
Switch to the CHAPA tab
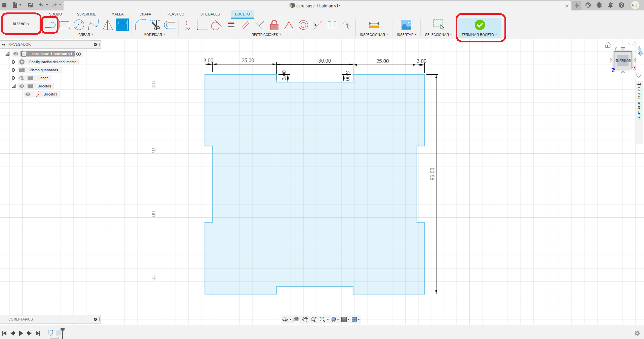(145, 14)
